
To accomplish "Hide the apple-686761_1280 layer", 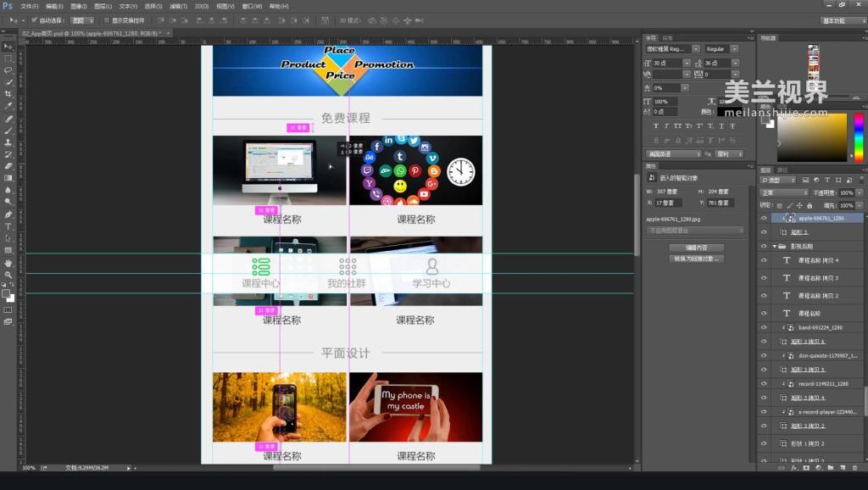I will (764, 218).
